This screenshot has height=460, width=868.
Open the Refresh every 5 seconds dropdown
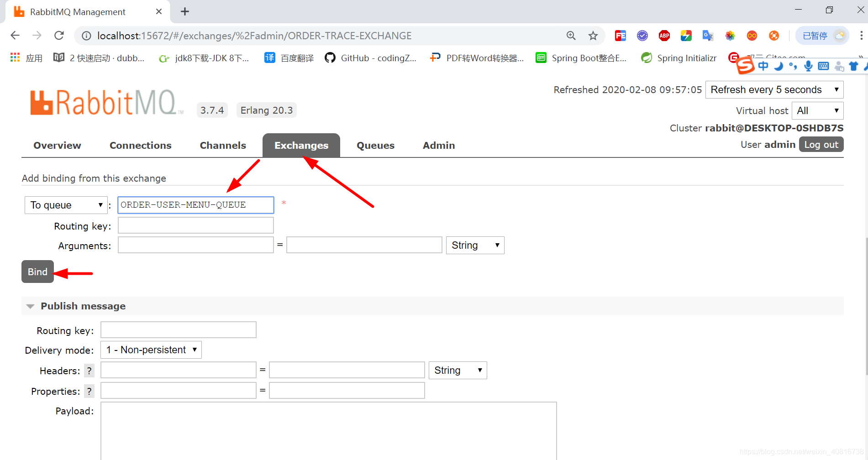click(774, 90)
